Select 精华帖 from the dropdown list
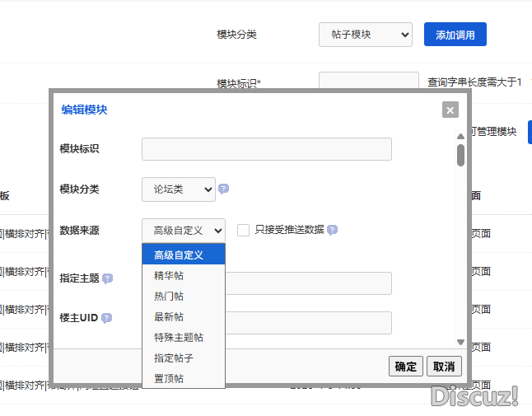Screen dimensions: 532x416 coord(169,276)
